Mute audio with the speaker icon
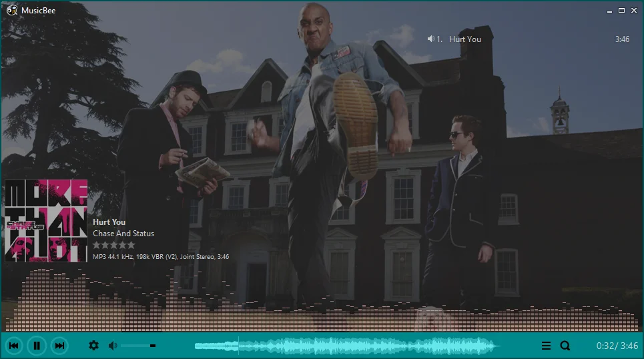This screenshot has height=359, width=644. pyautogui.click(x=113, y=346)
